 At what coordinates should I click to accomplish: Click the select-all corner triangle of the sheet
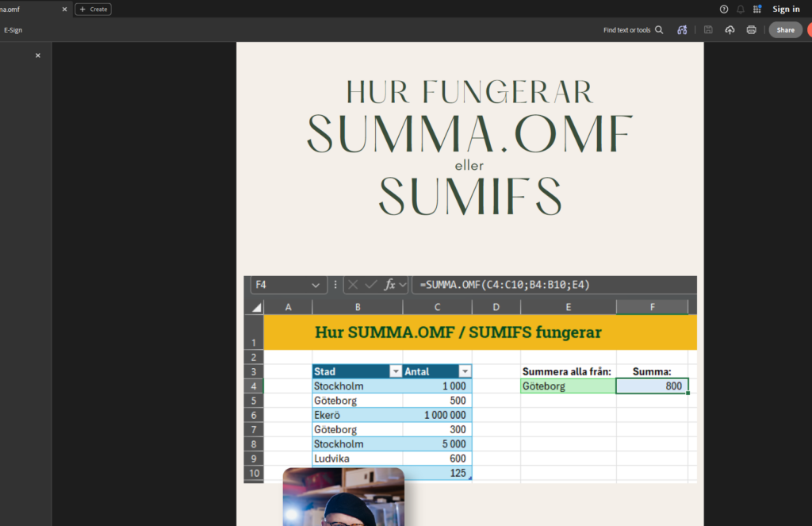click(256, 307)
